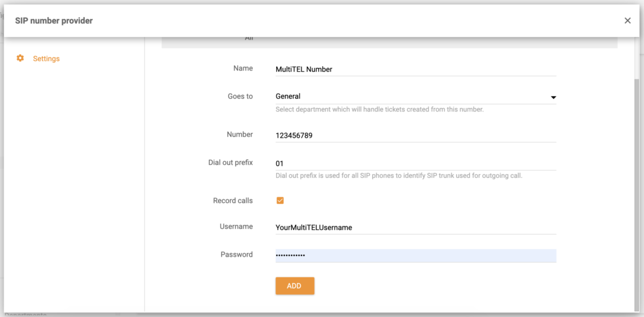Screen dimensions: 644x317
Task: Click the department helper text under General
Action: pyautogui.click(x=379, y=109)
